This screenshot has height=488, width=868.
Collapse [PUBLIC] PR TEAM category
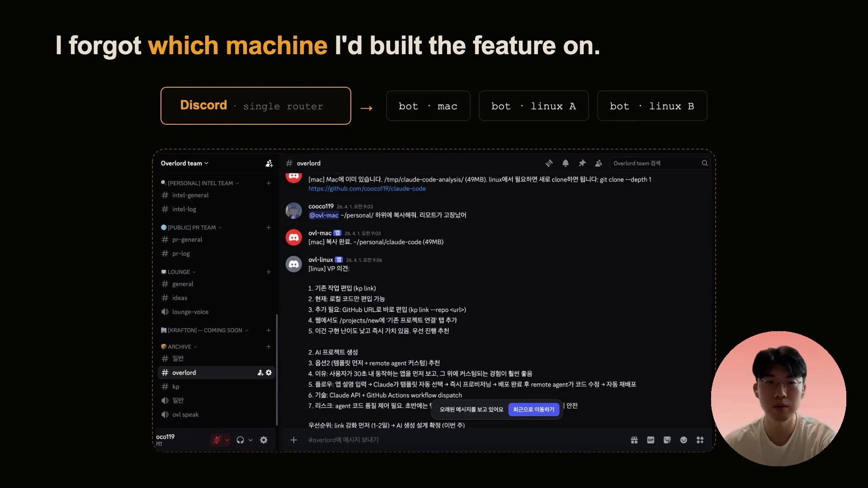pos(192,228)
